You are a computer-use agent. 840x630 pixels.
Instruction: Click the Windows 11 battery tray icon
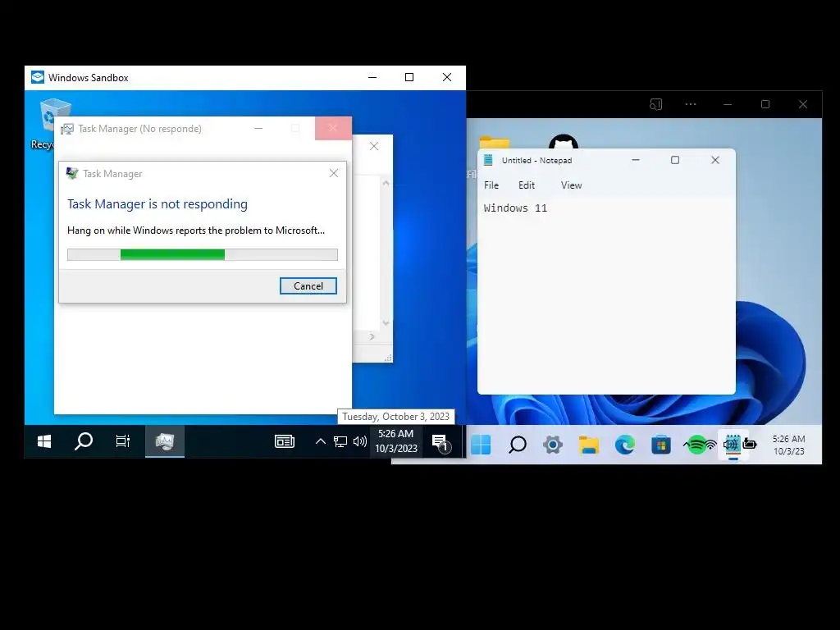[x=750, y=444]
